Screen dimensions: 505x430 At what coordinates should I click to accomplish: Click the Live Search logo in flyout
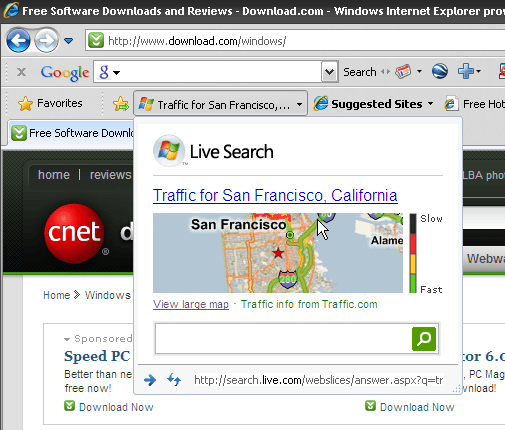pos(213,152)
